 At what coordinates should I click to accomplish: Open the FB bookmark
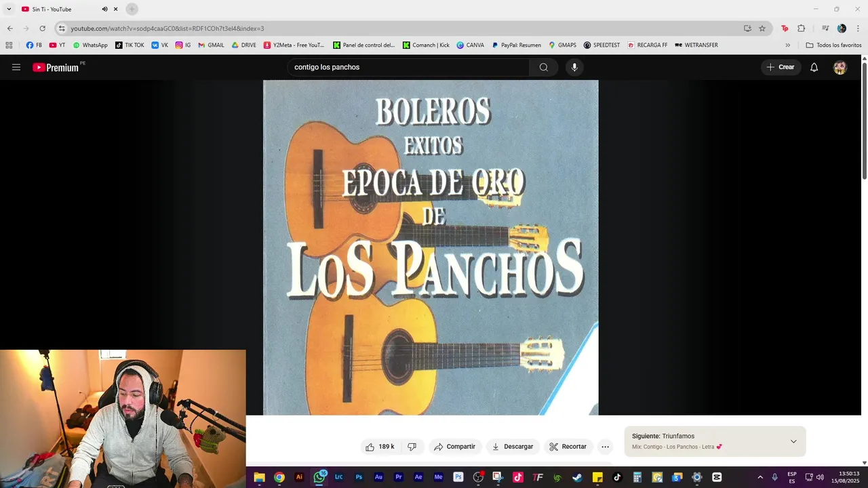click(x=34, y=45)
